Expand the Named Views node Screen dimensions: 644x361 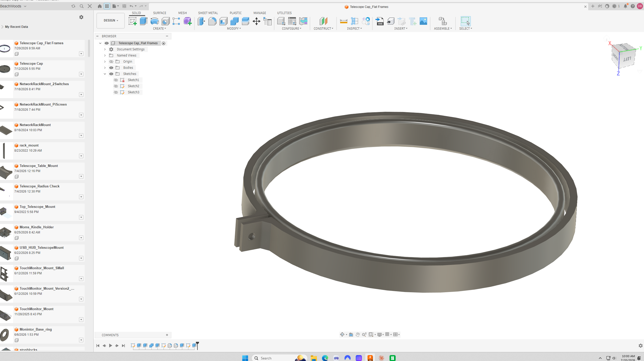click(105, 55)
